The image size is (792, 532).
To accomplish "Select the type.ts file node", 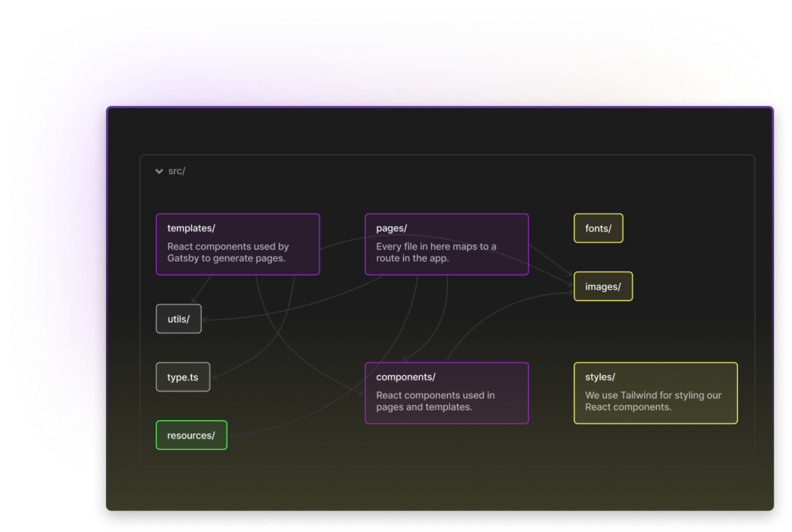I will coord(183,377).
